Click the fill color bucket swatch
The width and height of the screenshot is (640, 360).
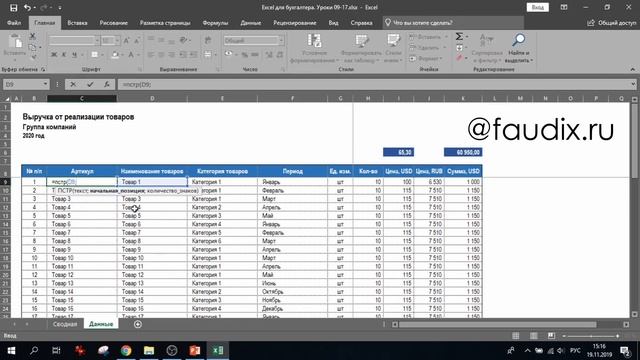115,55
